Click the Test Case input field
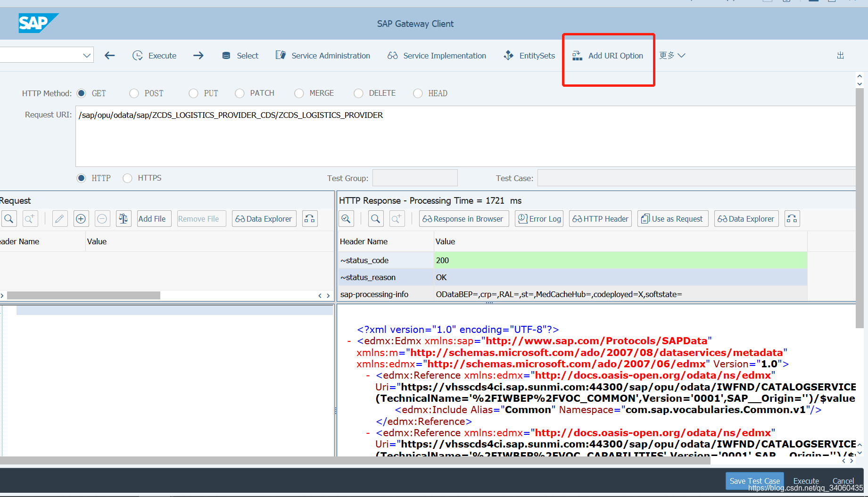 696,178
